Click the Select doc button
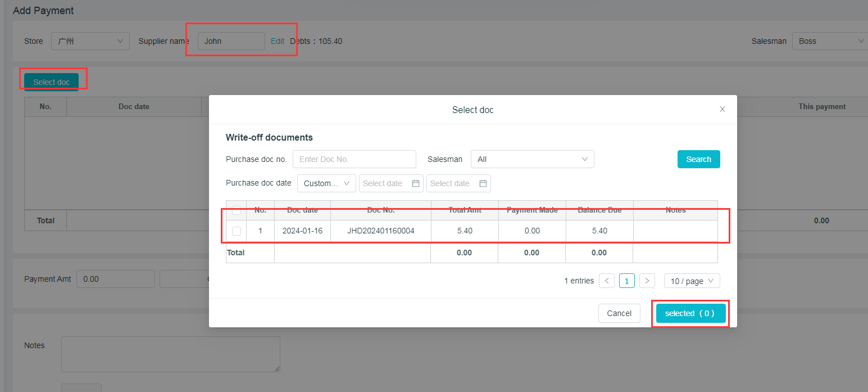 [x=51, y=82]
